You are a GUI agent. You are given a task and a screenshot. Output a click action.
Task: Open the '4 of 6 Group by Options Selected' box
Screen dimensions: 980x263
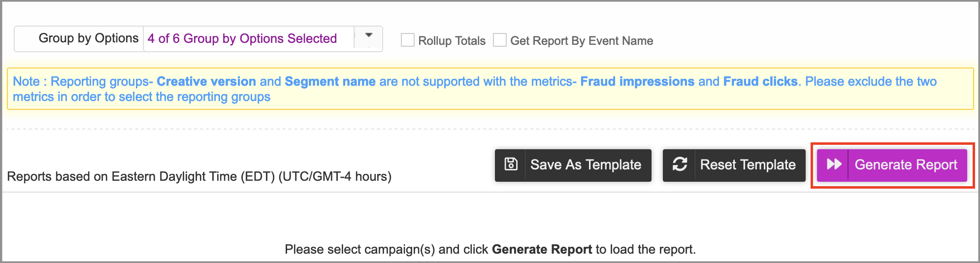(242, 39)
